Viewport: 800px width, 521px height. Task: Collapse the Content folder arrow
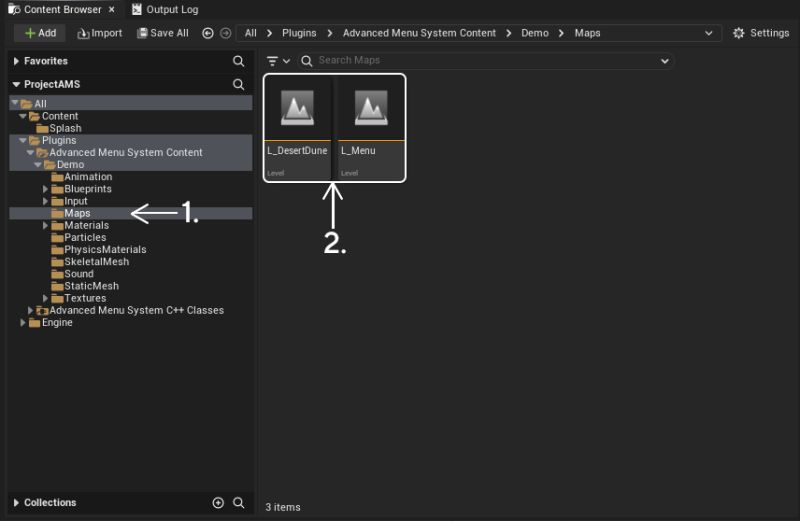[22, 116]
